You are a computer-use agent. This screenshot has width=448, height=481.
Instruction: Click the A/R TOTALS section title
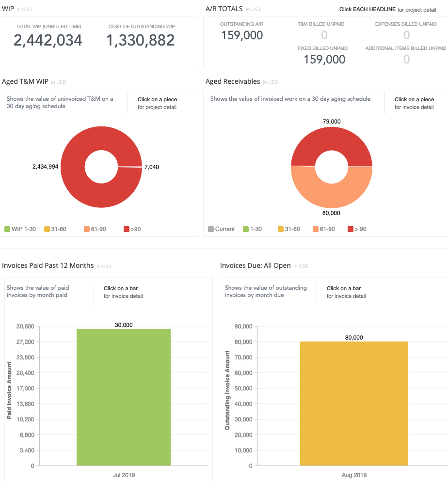[x=224, y=9]
